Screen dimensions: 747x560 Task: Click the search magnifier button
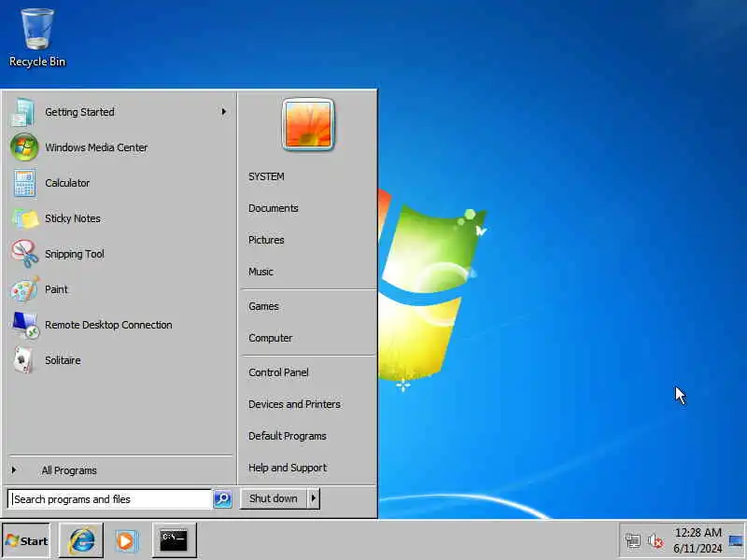point(222,498)
